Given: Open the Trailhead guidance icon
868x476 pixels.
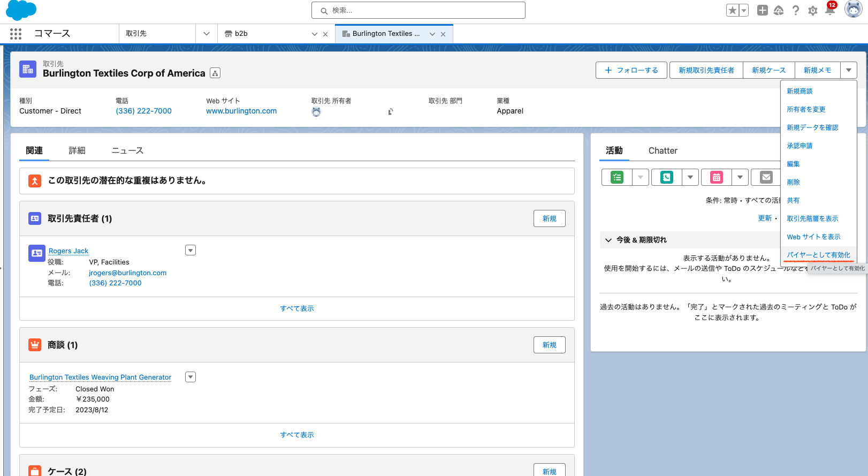Looking at the screenshot, I should [779, 10].
